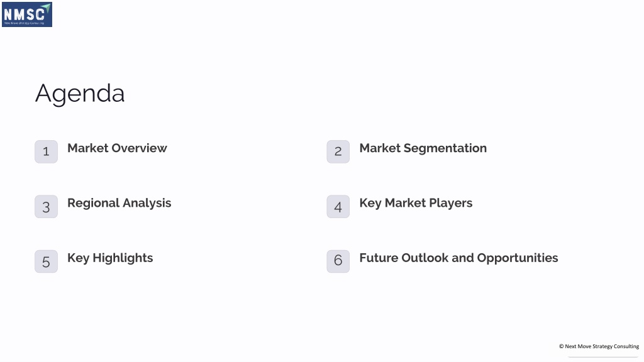Click the Agenda title heading

pyautogui.click(x=80, y=94)
